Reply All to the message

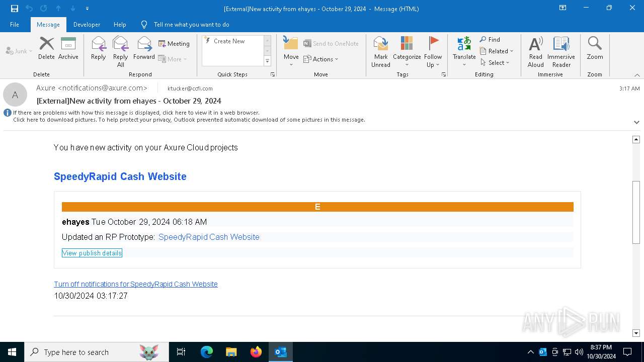[x=121, y=51]
